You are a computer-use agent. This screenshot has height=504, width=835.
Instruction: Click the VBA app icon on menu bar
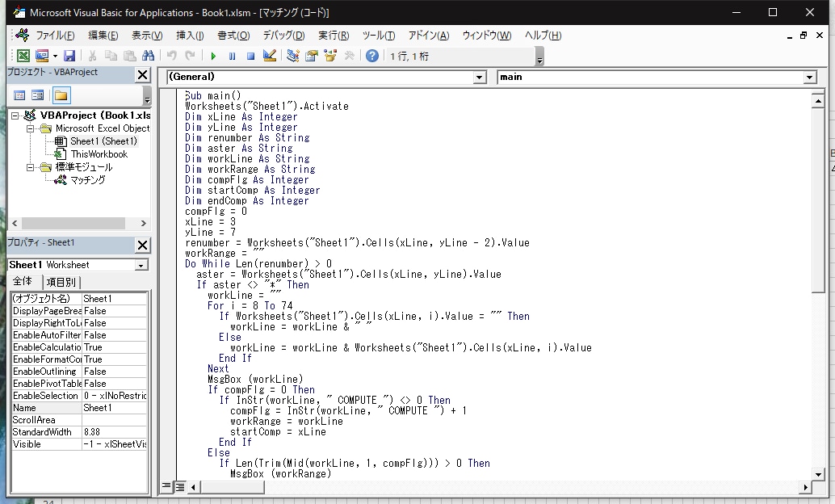point(23,36)
